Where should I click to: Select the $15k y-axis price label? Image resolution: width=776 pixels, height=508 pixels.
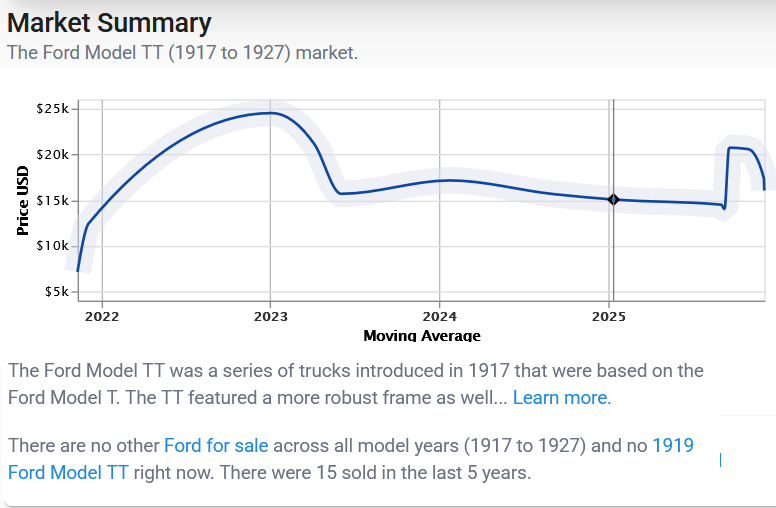[x=52, y=200]
